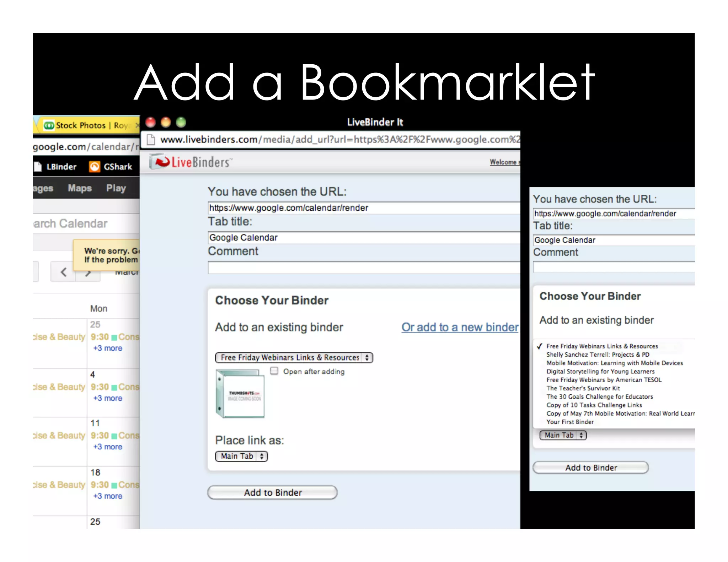Click Add to Binder in right panel
This screenshot has height=562, width=728.
click(x=591, y=468)
